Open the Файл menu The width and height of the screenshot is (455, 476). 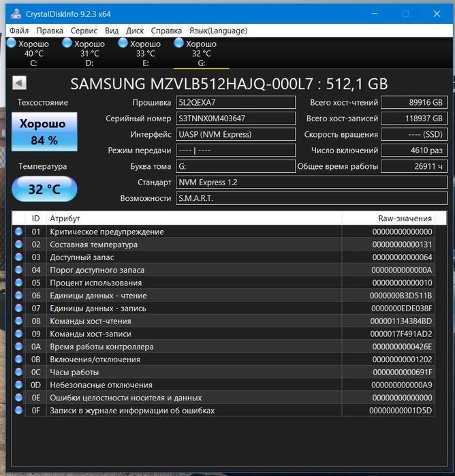point(19,31)
